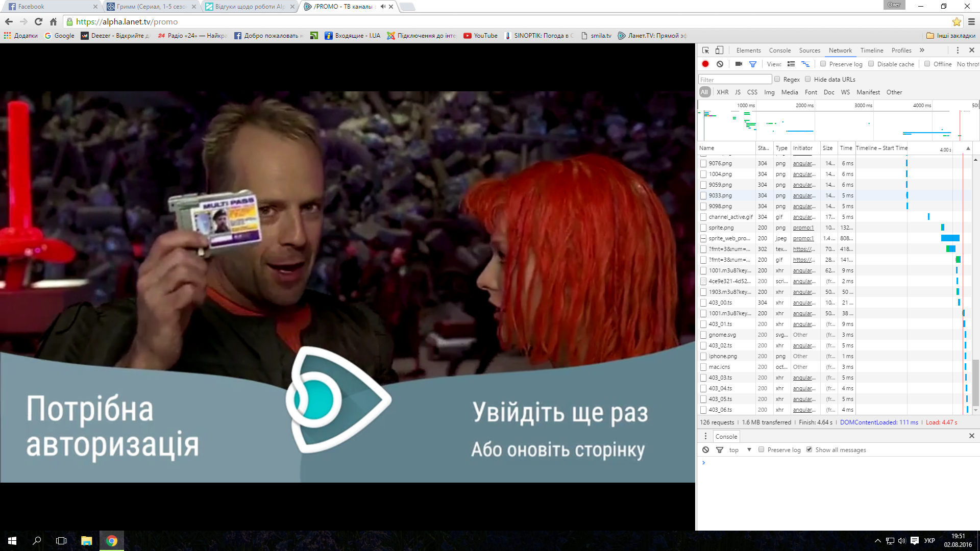Open the network throttling dropdown

coord(967,64)
